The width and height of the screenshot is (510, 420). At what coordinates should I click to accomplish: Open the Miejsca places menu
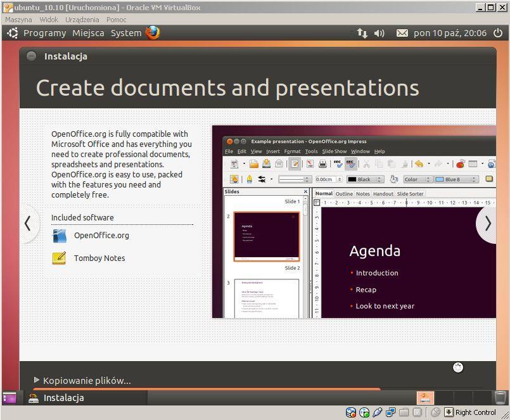[88, 33]
